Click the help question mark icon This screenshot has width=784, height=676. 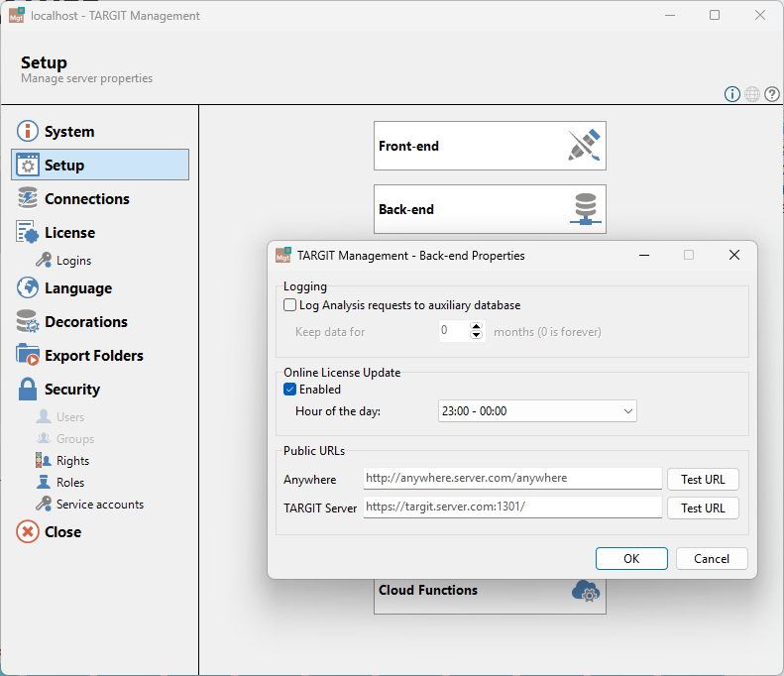coord(772,94)
